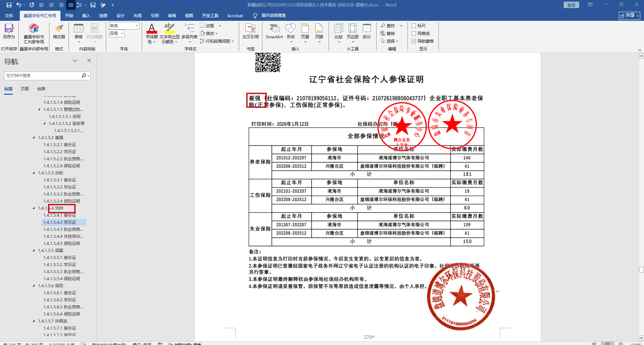
Task: Click the 鑫晟宇标书汇内部专用 house icon
Action: tap(34, 34)
